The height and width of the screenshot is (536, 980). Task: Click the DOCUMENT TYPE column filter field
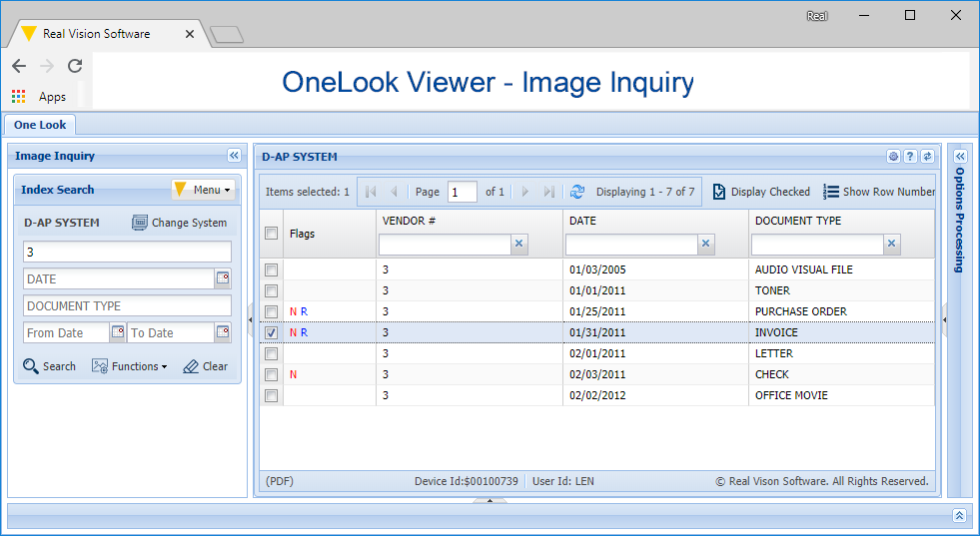(x=817, y=245)
